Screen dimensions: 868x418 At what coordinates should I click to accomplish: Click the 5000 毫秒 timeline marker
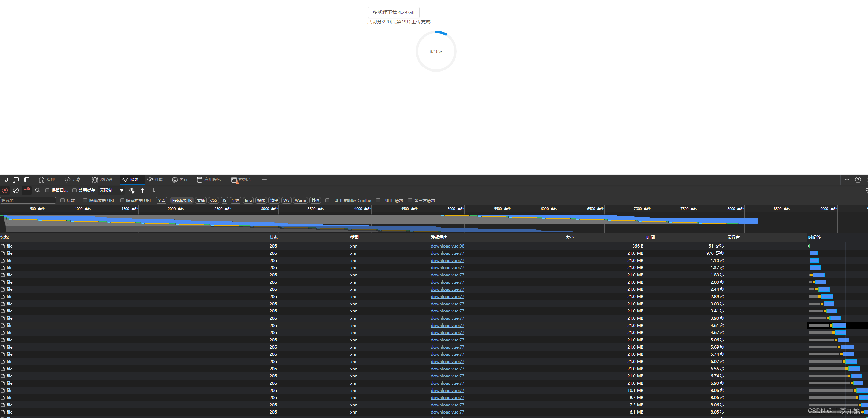455,209
